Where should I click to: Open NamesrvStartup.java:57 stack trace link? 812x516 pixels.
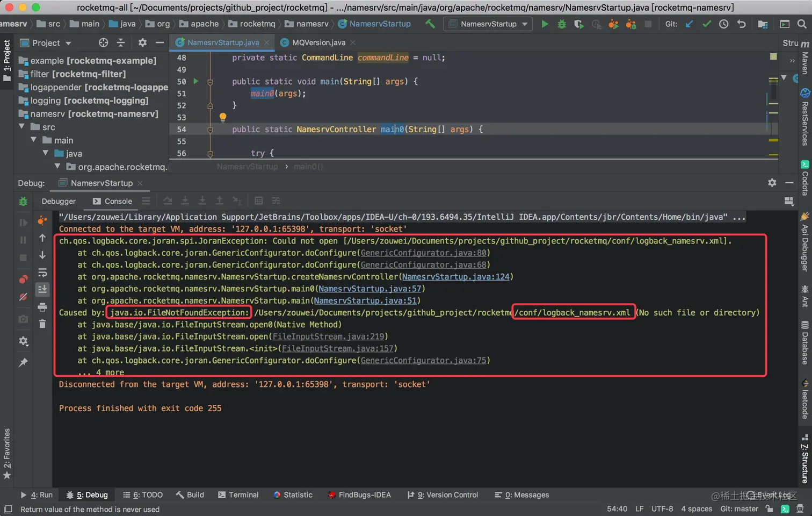point(369,289)
